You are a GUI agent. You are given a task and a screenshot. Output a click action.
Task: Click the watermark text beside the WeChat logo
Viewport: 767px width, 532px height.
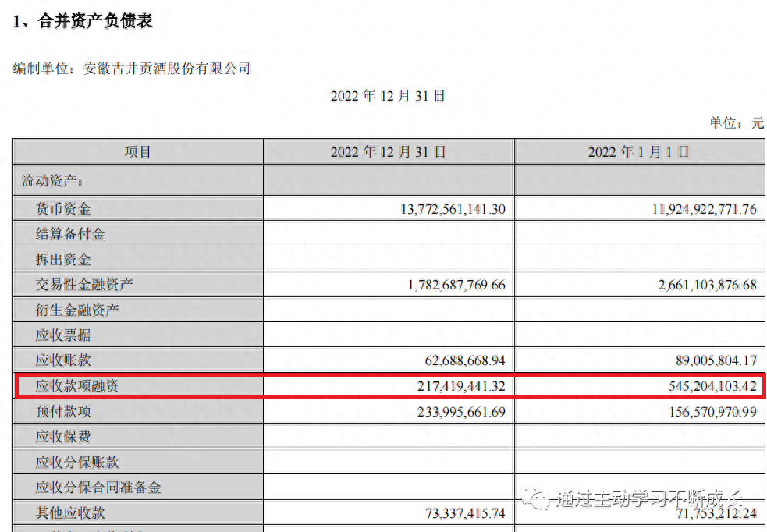pyautogui.click(x=649, y=499)
